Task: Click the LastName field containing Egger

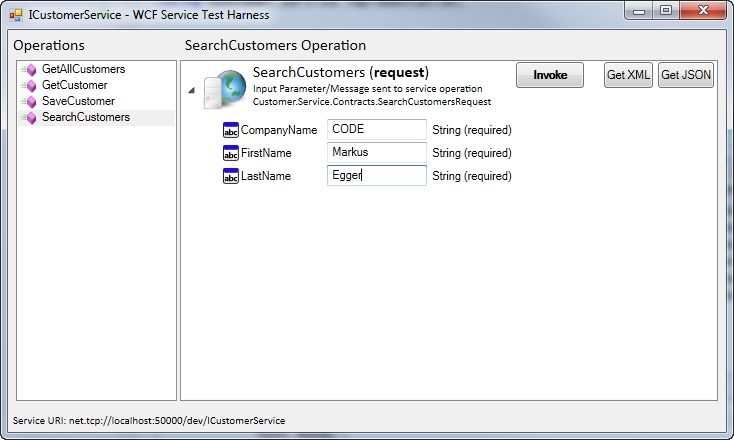Action: click(377, 175)
